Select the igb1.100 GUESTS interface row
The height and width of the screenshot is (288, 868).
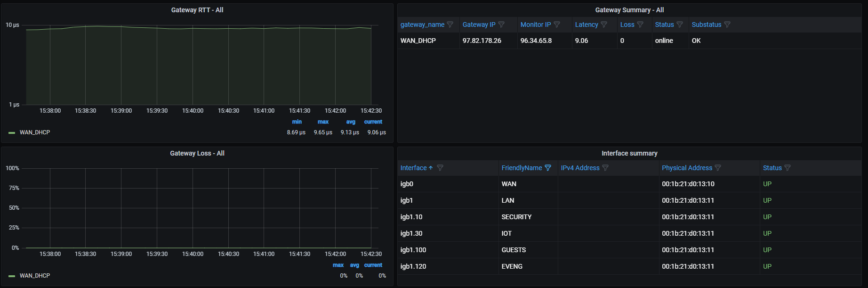click(x=513, y=250)
